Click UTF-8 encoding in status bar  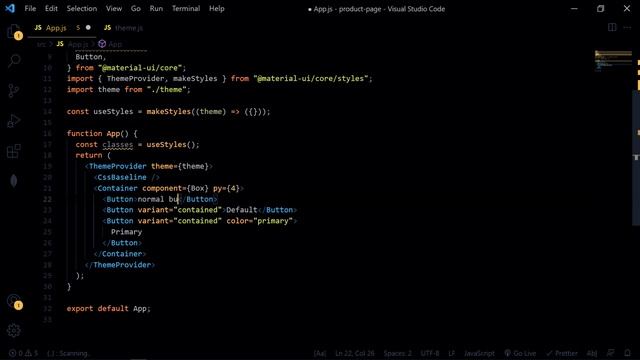(430, 353)
